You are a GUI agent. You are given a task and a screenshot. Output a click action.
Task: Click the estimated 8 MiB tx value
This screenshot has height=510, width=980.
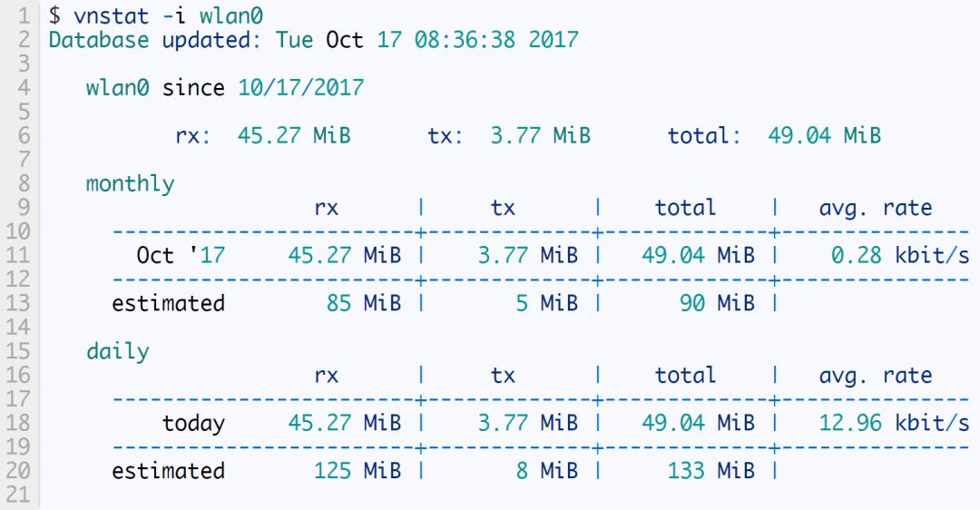point(546,471)
